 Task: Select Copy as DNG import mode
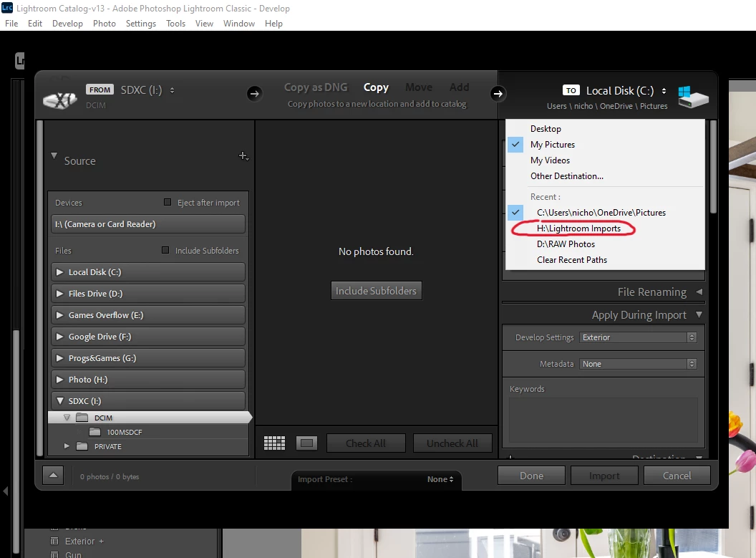pos(315,87)
